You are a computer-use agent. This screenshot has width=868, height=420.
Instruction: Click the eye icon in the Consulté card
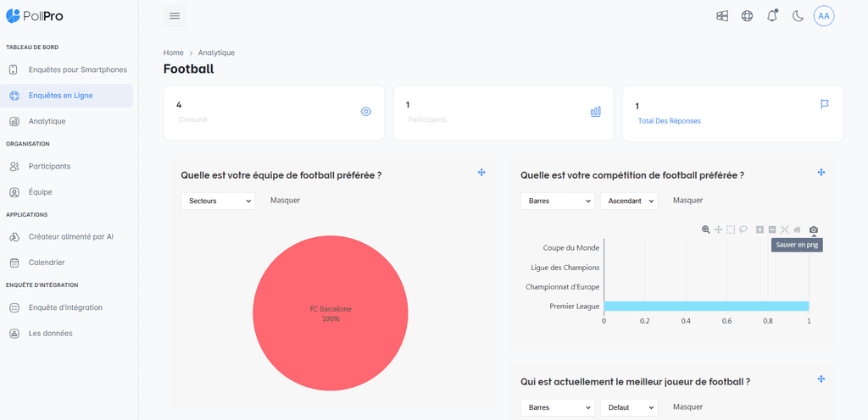(366, 111)
